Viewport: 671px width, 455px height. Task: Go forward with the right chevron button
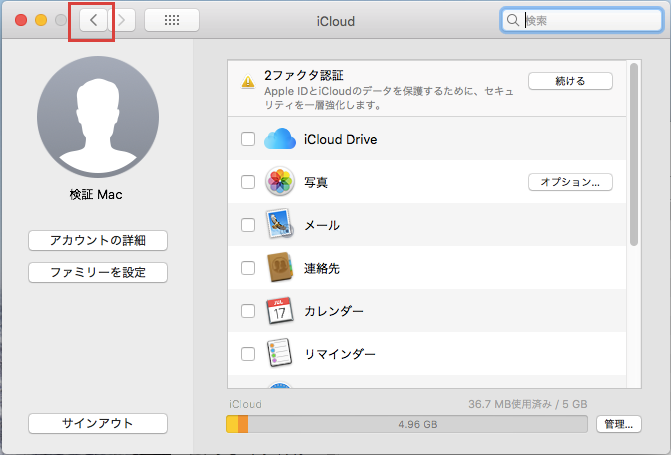122,20
